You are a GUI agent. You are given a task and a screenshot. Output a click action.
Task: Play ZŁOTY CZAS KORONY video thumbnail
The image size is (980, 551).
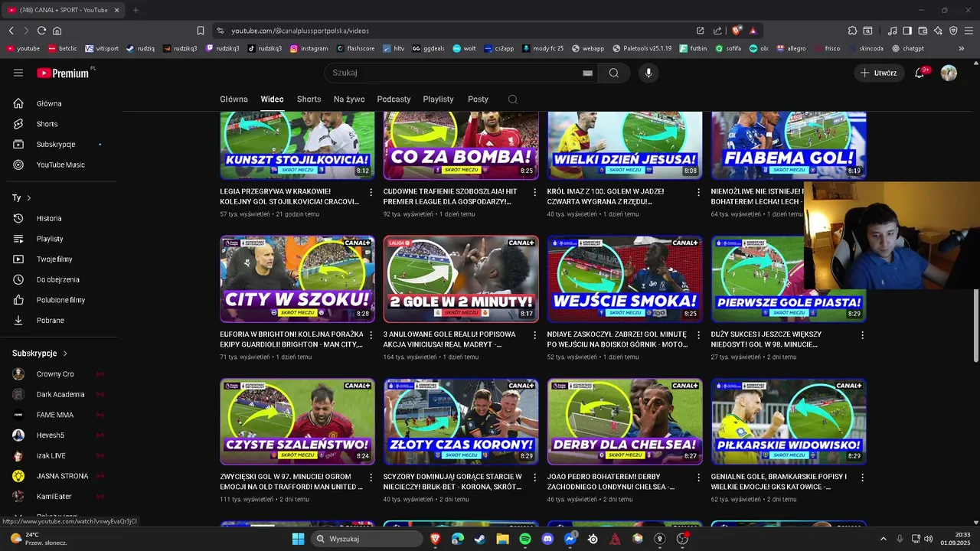pyautogui.click(x=461, y=422)
